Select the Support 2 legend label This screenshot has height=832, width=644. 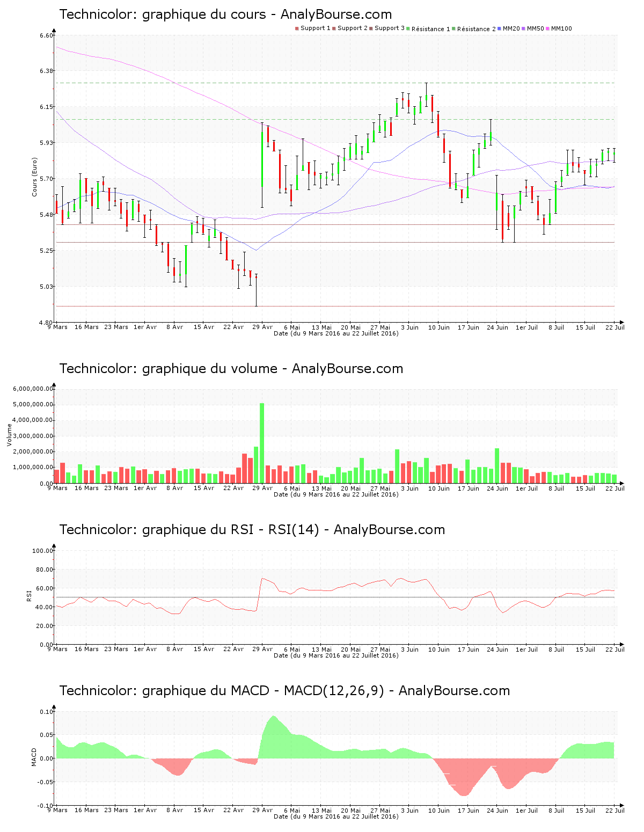(353, 28)
